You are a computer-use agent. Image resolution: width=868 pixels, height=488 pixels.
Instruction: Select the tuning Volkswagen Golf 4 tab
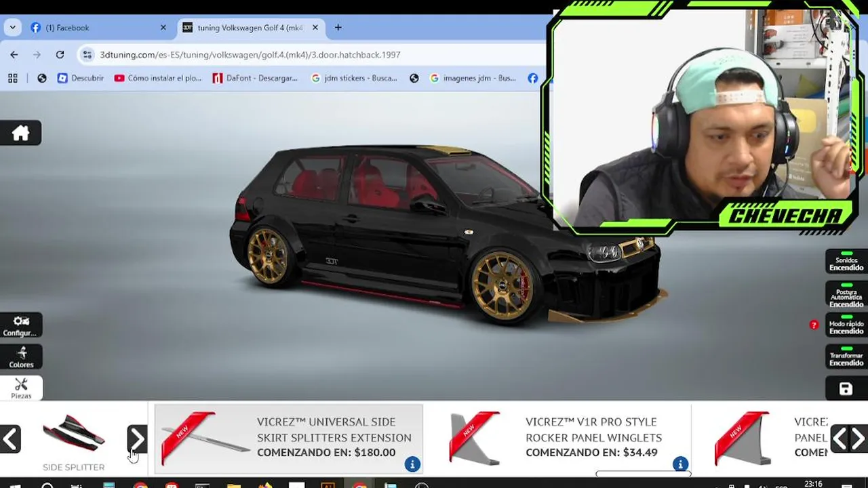point(250,28)
